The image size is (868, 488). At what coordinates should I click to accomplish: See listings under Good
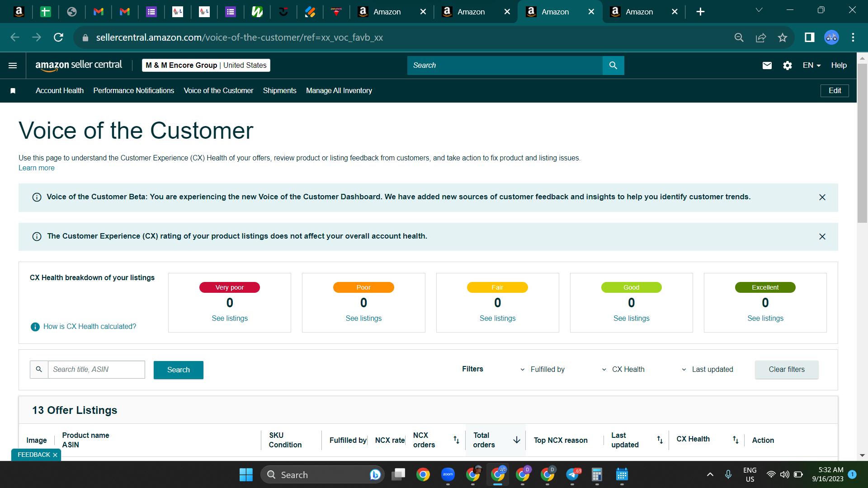[631, 319]
